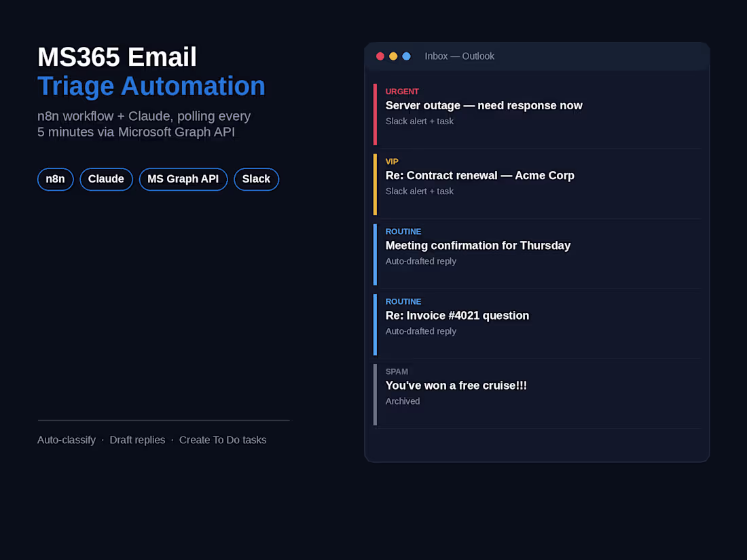Click the 'Draft replies' footer text

[x=137, y=440]
